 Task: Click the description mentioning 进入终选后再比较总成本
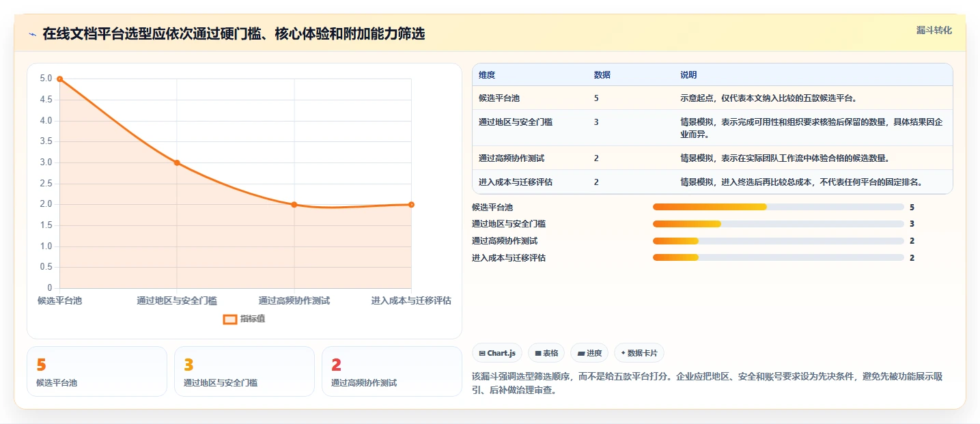tap(801, 182)
